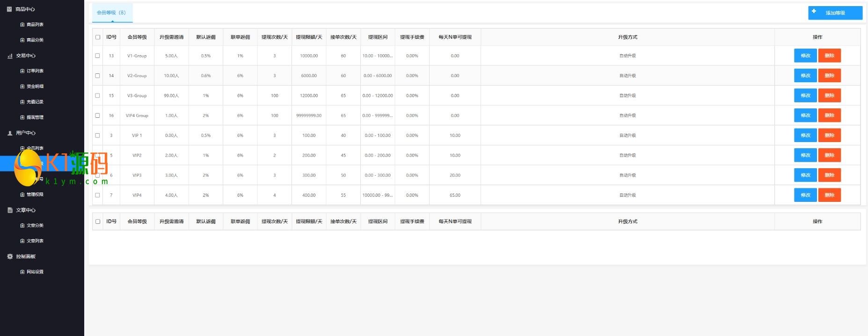Click the 会员等级 column header in top table
Image resolution: width=868 pixels, height=336 pixels.
pyautogui.click(x=137, y=37)
